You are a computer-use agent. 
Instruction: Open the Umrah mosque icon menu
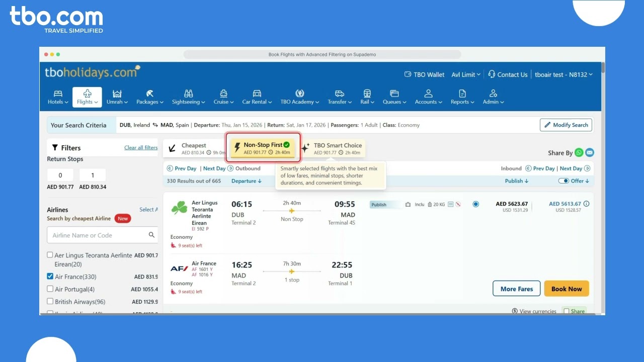[117, 97]
